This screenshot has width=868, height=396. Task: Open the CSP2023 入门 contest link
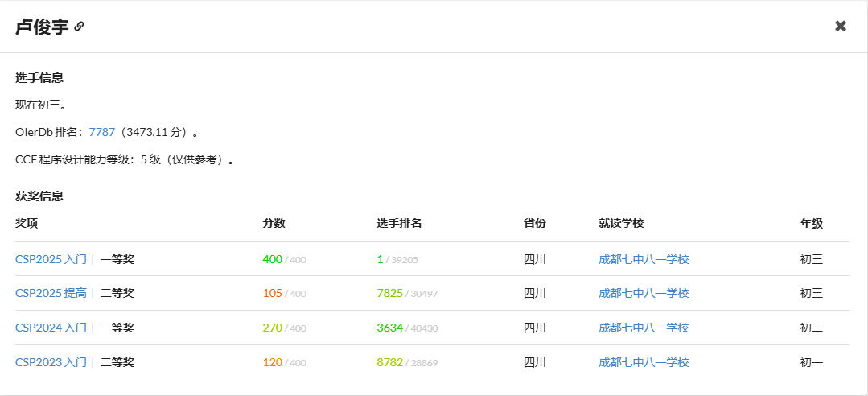coord(51,362)
